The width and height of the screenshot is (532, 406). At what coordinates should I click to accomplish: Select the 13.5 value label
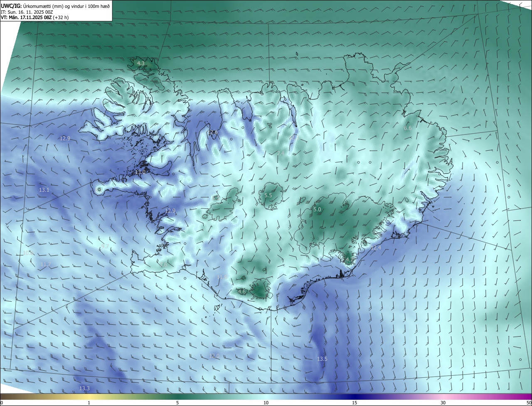point(322,359)
